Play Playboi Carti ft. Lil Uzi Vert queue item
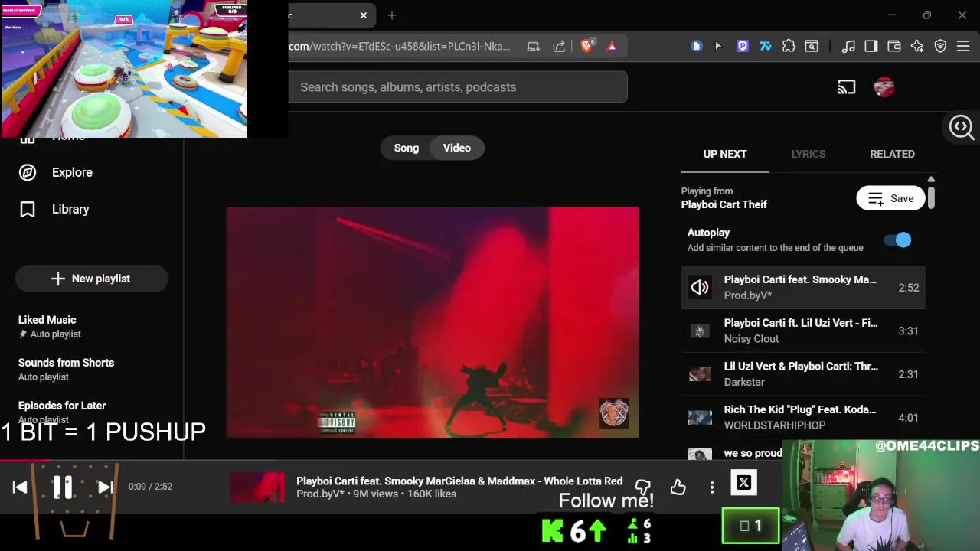This screenshot has width=980, height=551. pyautogui.click(x=803, y=331)
